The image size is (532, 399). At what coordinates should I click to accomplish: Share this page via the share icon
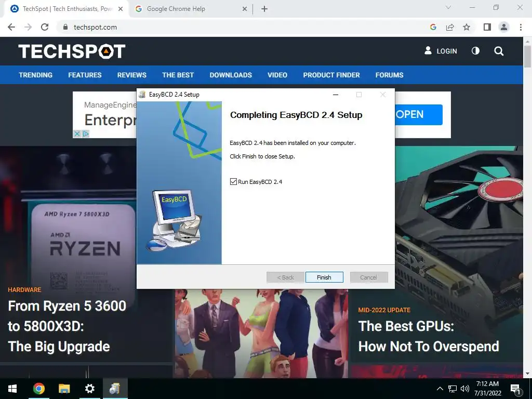pyautogui.click(x=450, y=27)
